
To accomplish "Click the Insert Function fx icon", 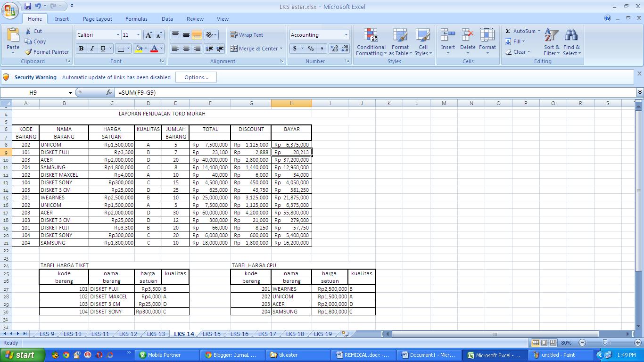I will coord(109,92).
